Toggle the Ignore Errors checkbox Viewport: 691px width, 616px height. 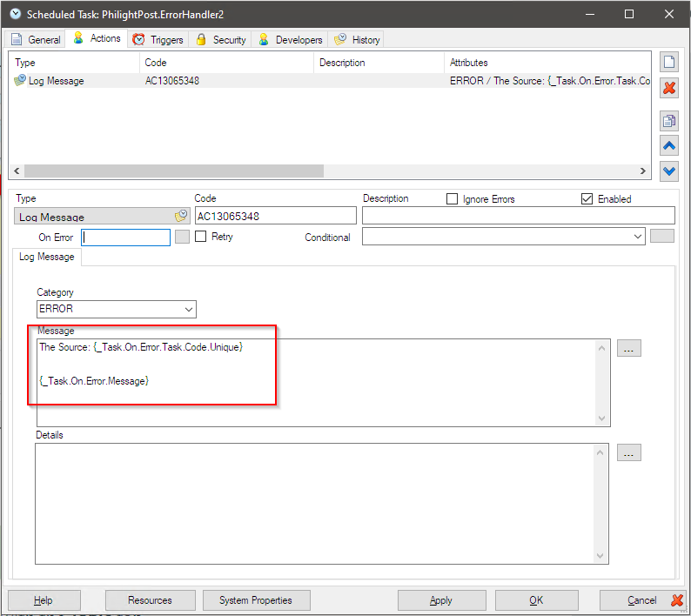tap(452, 198)
